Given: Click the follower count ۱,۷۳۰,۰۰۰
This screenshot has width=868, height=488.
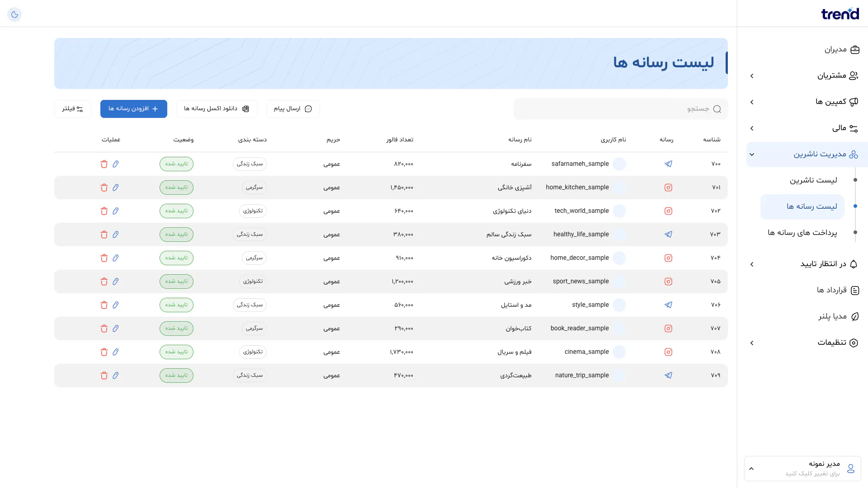Looking at the screenshot, I should tap(401, 352).
